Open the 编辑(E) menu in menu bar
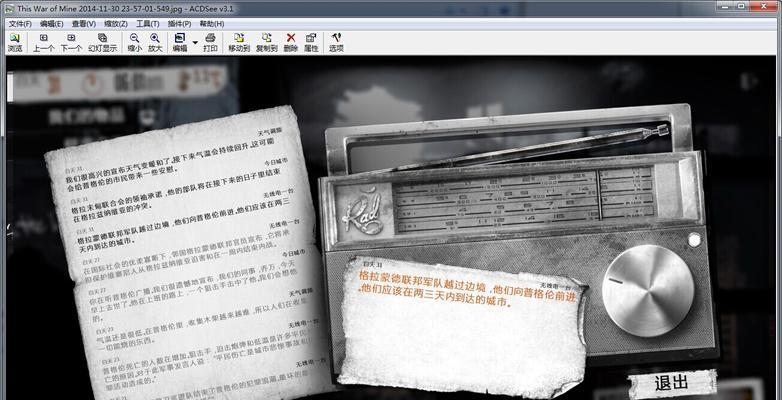This screenshot has height=400, width=782. click(51, 23)
